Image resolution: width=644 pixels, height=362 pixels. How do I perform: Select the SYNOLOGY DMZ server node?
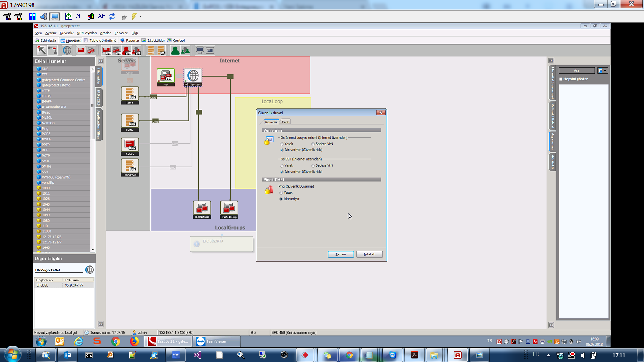pos(130,167)
